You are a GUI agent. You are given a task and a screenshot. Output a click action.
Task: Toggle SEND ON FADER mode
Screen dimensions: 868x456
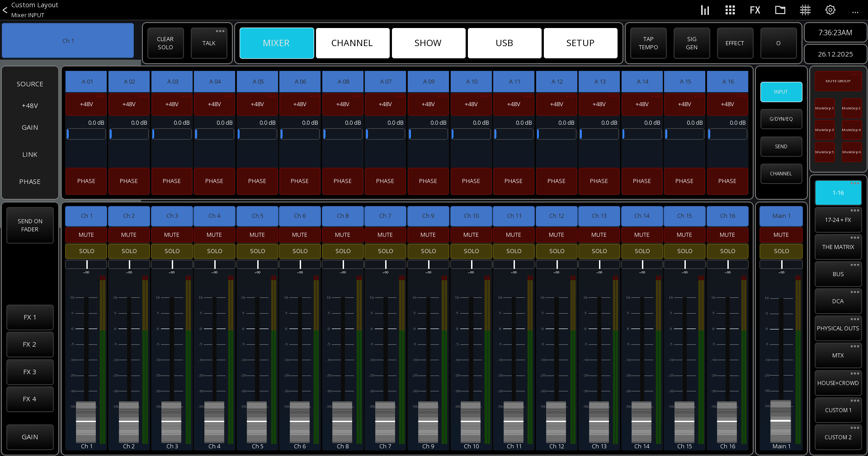(x=30, y=225)
